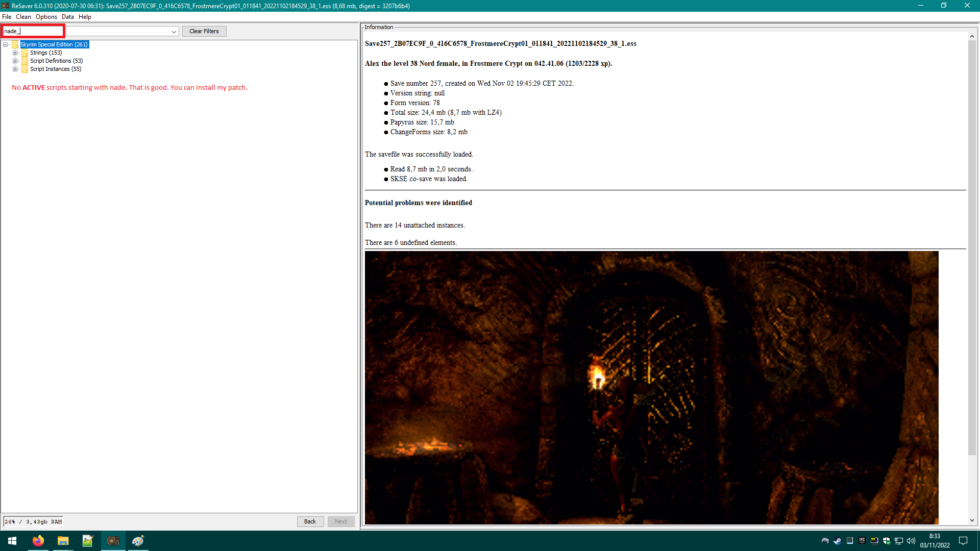Click the Information panel scroll up arrow
980x551 pixels.
click(972, 36)
